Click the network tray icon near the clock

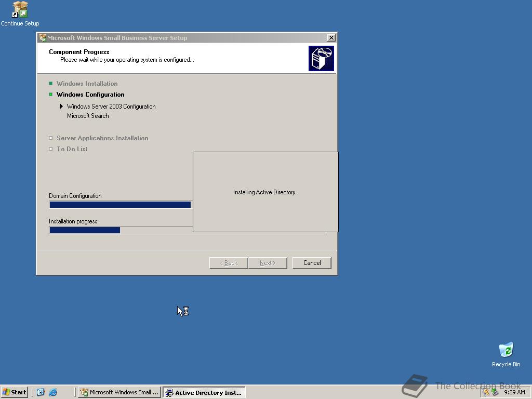[495, 392]
